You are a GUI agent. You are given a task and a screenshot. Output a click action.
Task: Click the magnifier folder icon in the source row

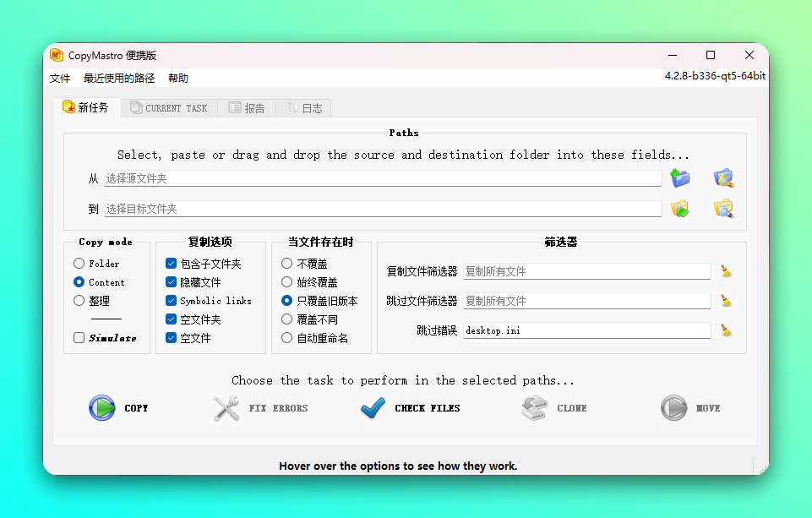723,178
